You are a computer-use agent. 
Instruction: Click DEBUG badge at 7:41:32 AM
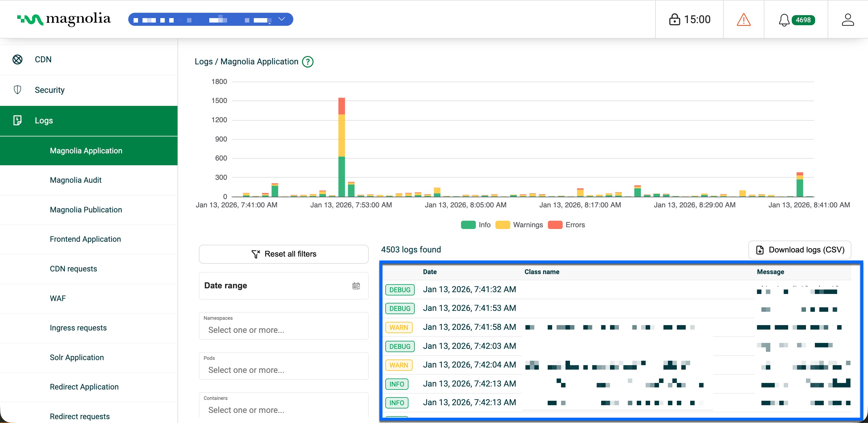point(400,290)
